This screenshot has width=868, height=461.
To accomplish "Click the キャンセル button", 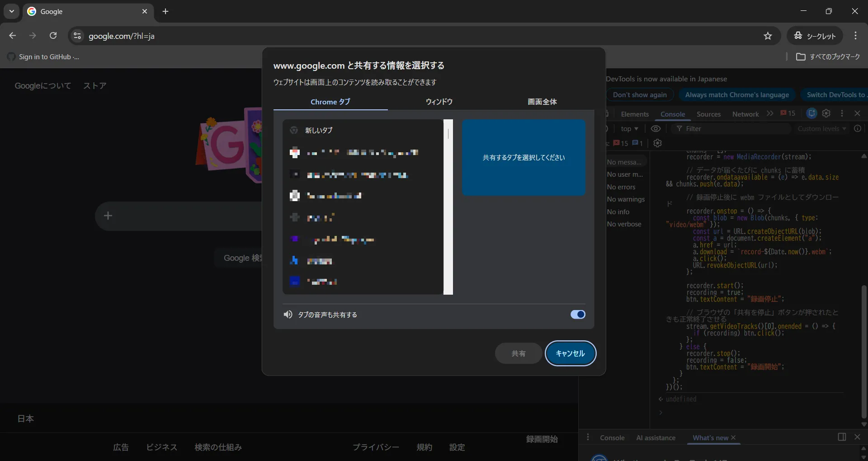I will [x=571, y=353].
